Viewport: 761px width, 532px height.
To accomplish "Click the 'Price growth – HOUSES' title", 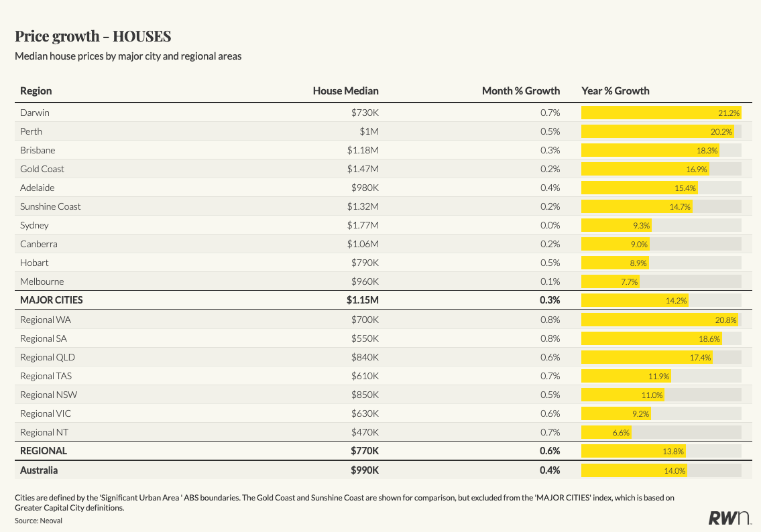I will [93, 36].
